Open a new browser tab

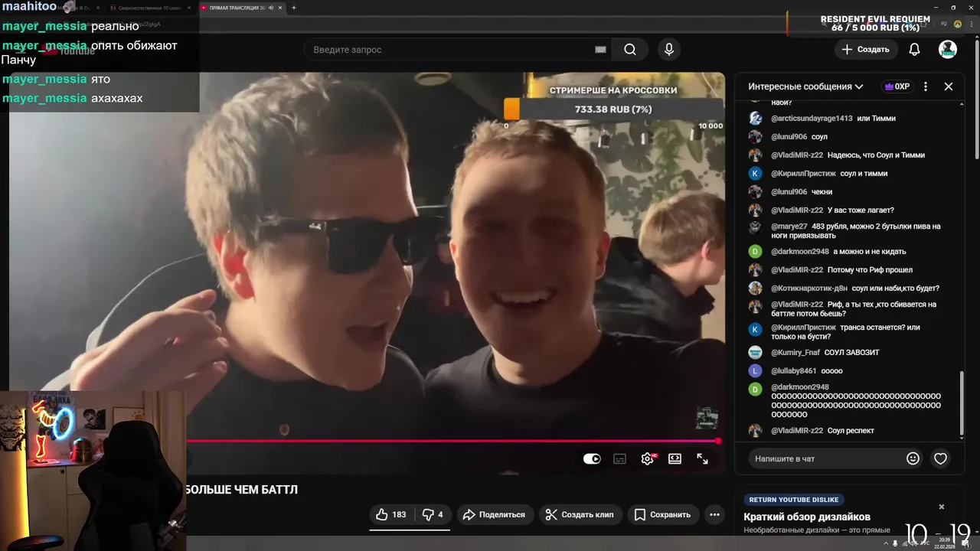coord(294,8)
